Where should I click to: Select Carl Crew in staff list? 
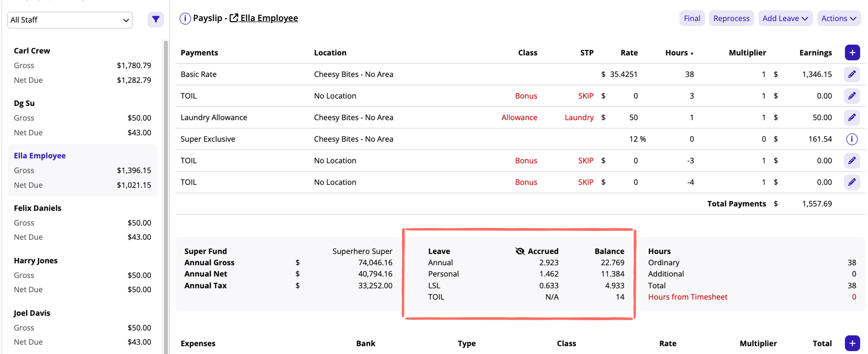click(x=32, y=51)
